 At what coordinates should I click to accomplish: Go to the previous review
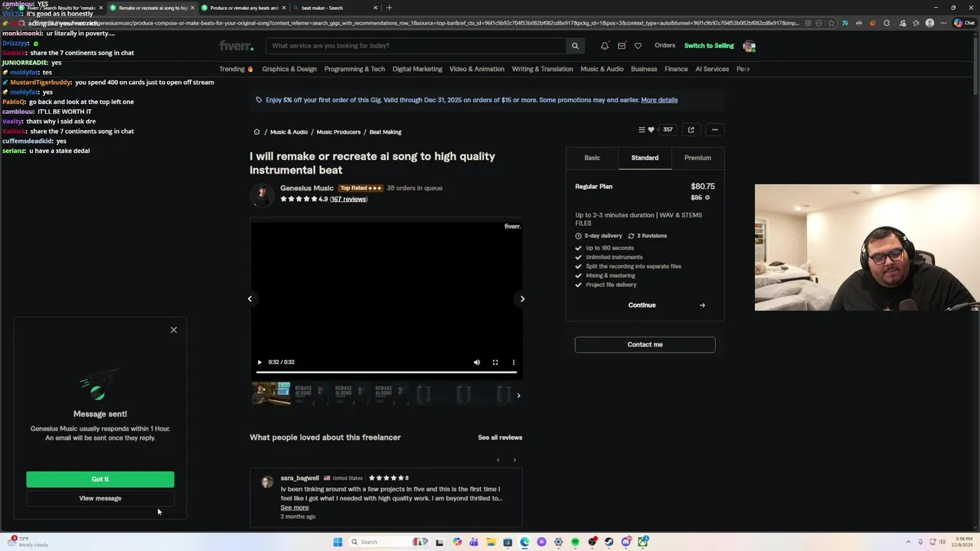[498, 460]
